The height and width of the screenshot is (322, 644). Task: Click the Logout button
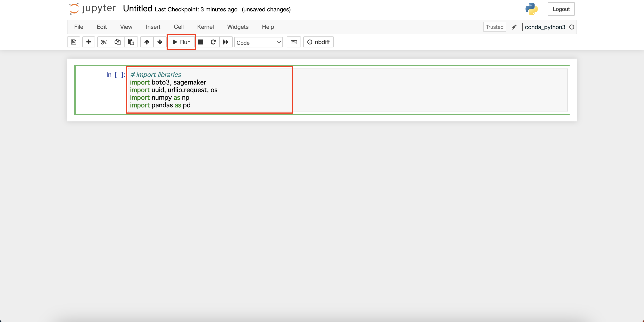click(x=561, y=9)
